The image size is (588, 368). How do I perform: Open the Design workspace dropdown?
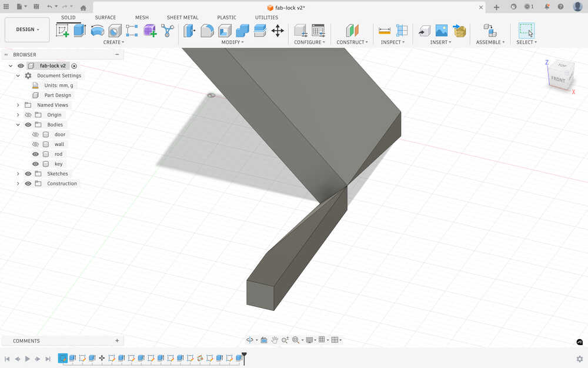[27, 29]
